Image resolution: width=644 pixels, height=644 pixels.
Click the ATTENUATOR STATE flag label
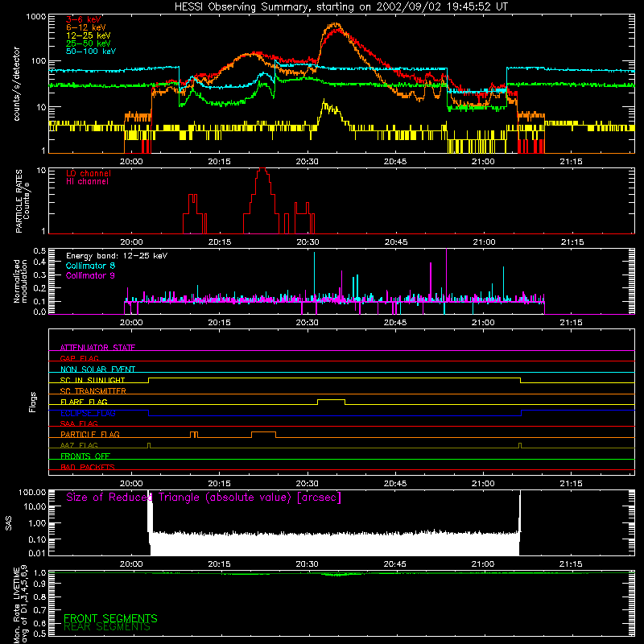coord(97,348)
